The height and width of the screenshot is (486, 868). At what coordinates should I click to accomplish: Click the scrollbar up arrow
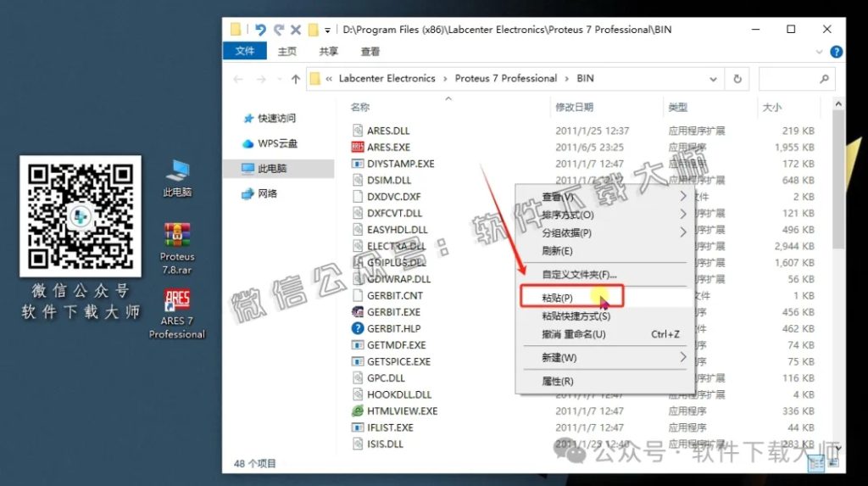(838, 103)
